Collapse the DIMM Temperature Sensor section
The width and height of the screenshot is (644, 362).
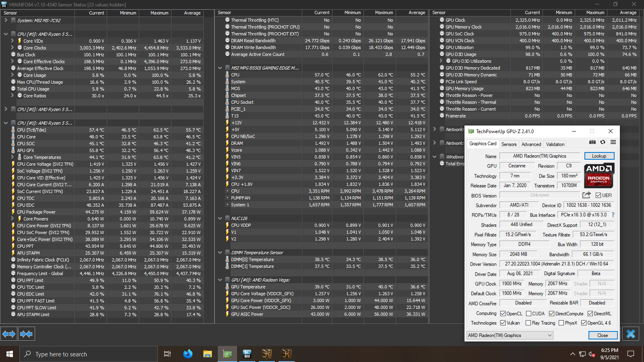(220, 253)
